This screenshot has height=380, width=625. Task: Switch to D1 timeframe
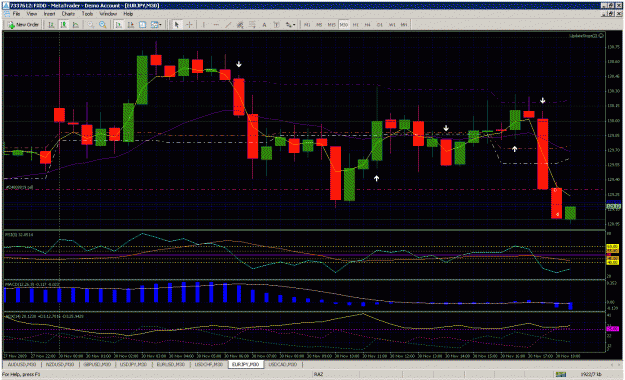[380, 25]
